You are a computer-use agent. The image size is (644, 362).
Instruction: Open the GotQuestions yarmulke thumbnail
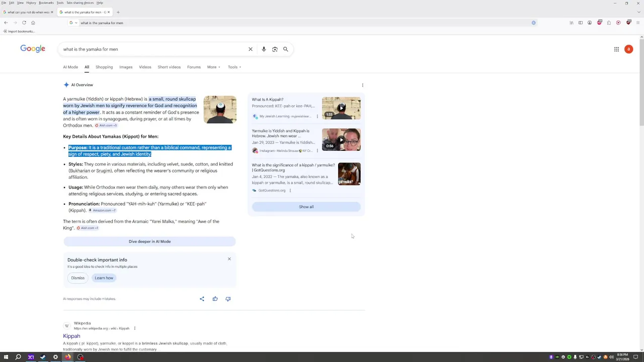point(349,174)
